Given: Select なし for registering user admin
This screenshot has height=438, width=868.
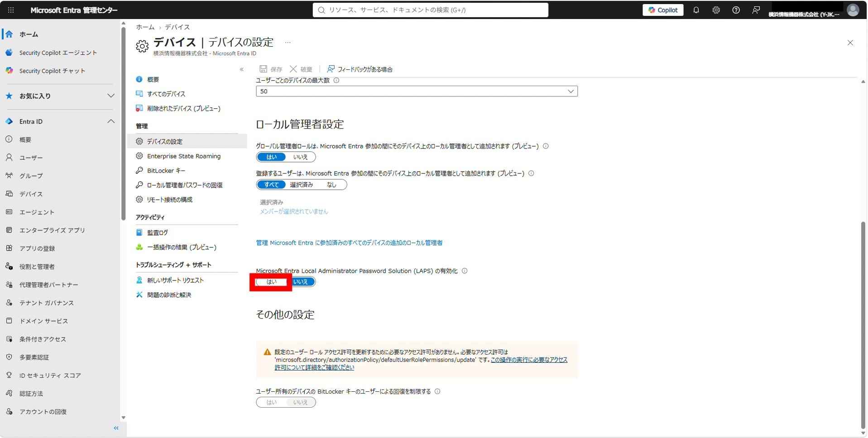Looking at the screenshot, I should pyautogui.click(x=331, y=184).
